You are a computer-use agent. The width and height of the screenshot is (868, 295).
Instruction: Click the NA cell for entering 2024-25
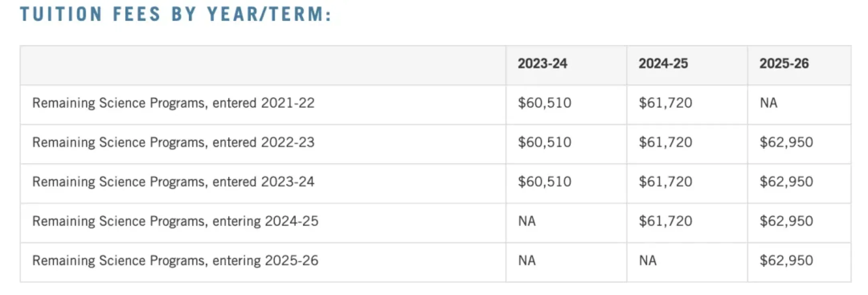pos(527,221)
